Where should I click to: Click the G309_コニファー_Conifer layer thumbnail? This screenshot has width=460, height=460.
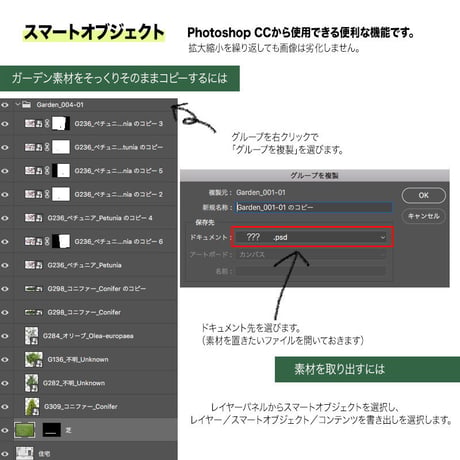tap(32, 406)
